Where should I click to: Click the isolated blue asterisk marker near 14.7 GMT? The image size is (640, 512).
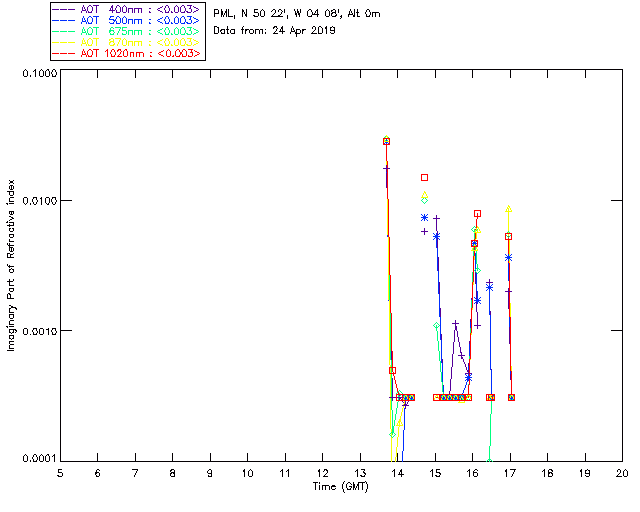[425, 217]
